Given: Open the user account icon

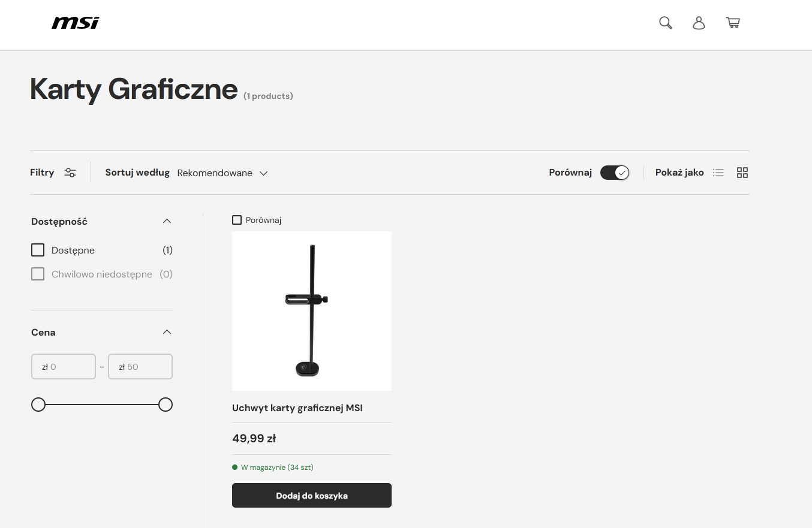Looking at the screenshot, I should pos(699,23).
